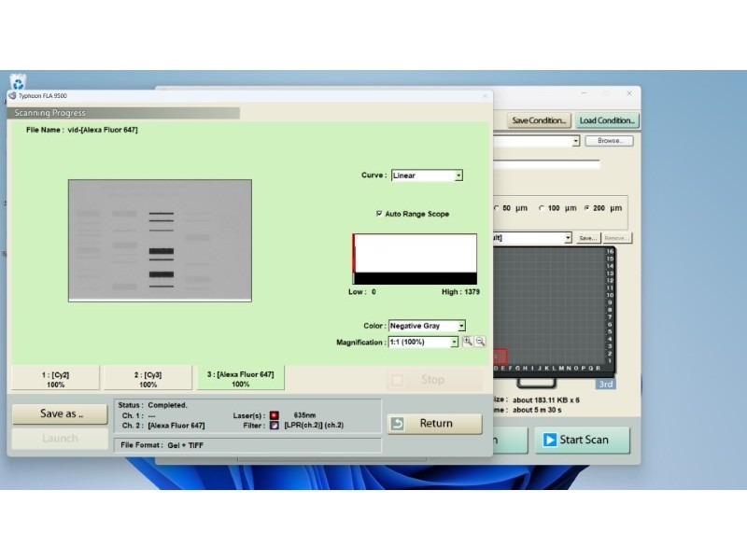Select the 200 µm pixel size option
This screenshot has height=560, width=747.
tap(587, 208)
